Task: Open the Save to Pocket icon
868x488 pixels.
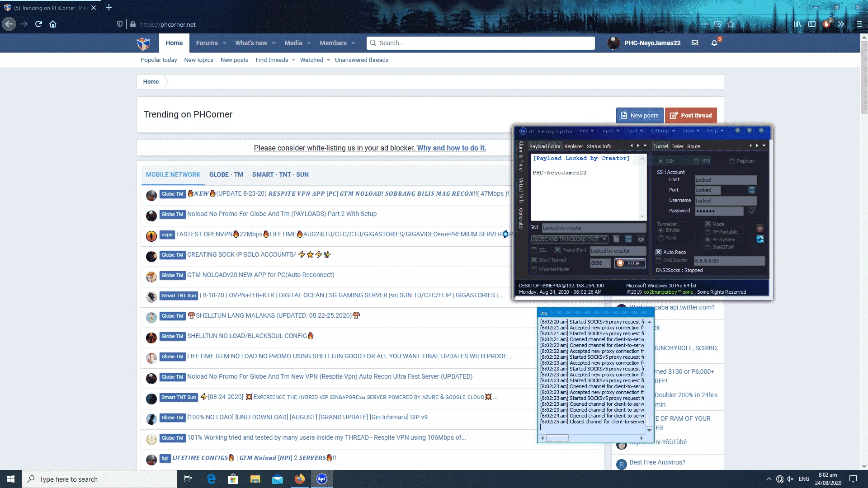Action: coord(718,24)
